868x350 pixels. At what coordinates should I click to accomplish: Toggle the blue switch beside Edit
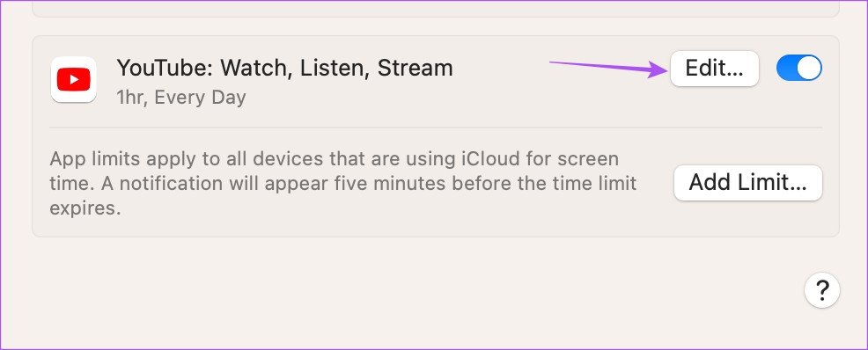[x=798, y=68]
